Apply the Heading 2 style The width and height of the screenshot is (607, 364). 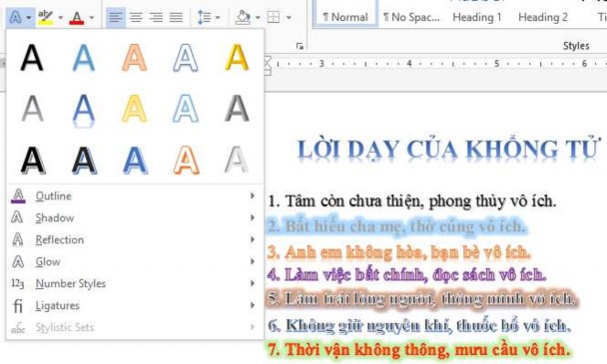click(543, 17)
